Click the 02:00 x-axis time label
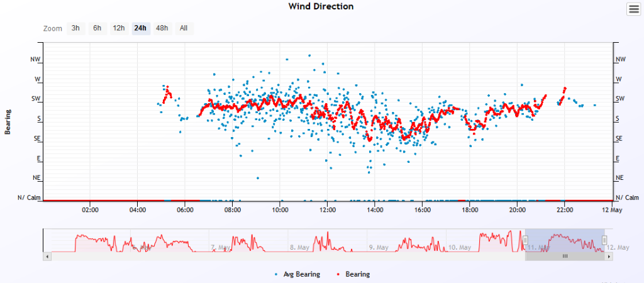Viewport: 644px width, 283px height. coord(90,209)
